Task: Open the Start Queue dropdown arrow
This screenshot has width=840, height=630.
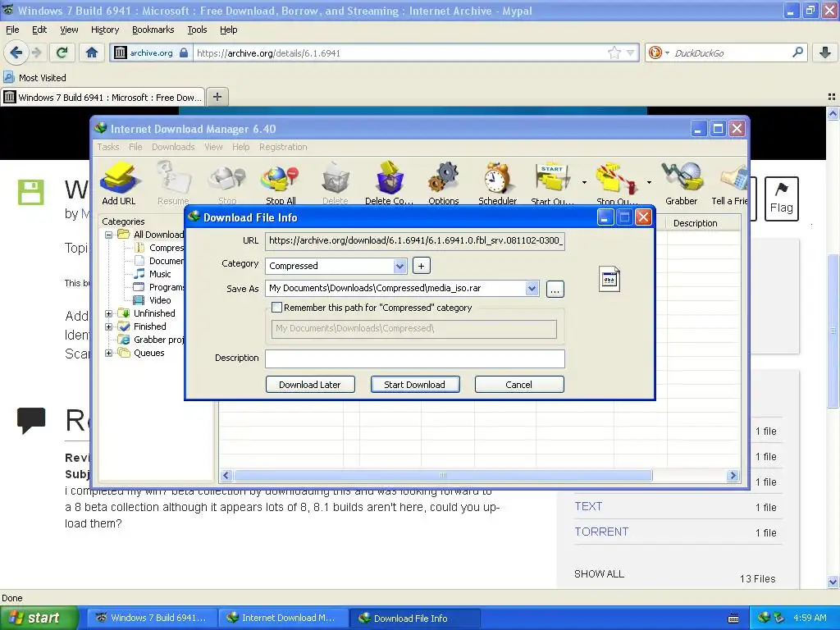Action: [584, 183]
